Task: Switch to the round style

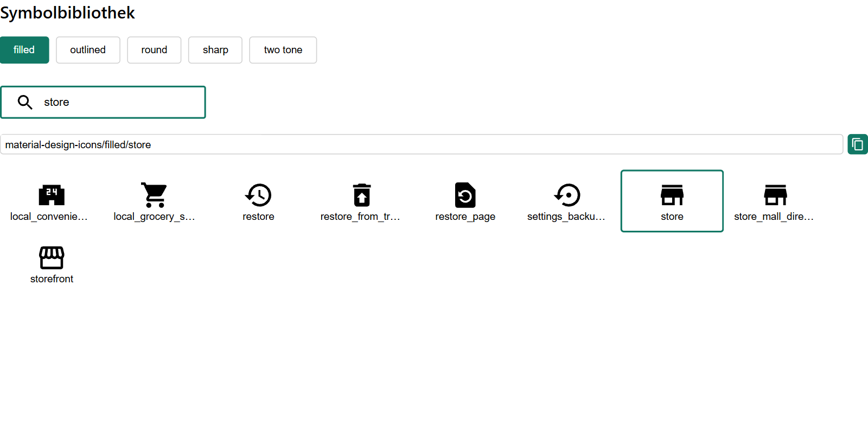Action: click(154, 50)
